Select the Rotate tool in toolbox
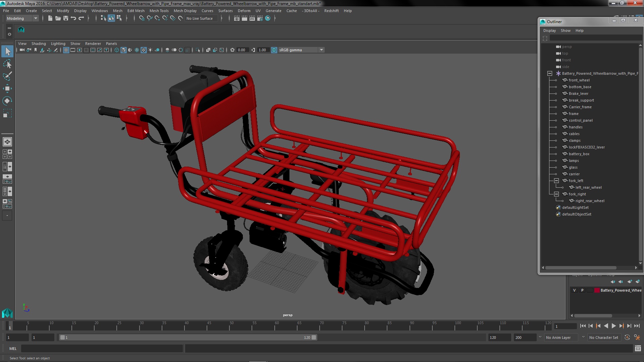Screen dimensions: 644x362 click(7, 101)
